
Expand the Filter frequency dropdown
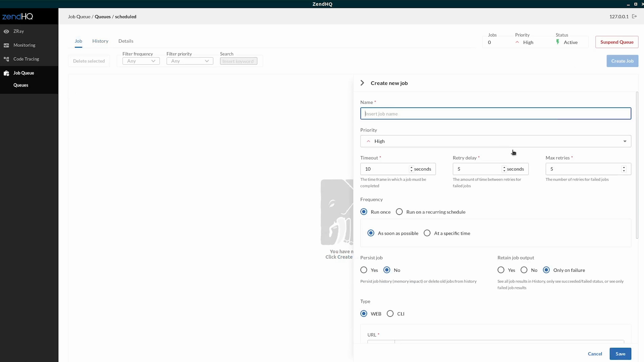pyautogui.click(x=141, y=61)
